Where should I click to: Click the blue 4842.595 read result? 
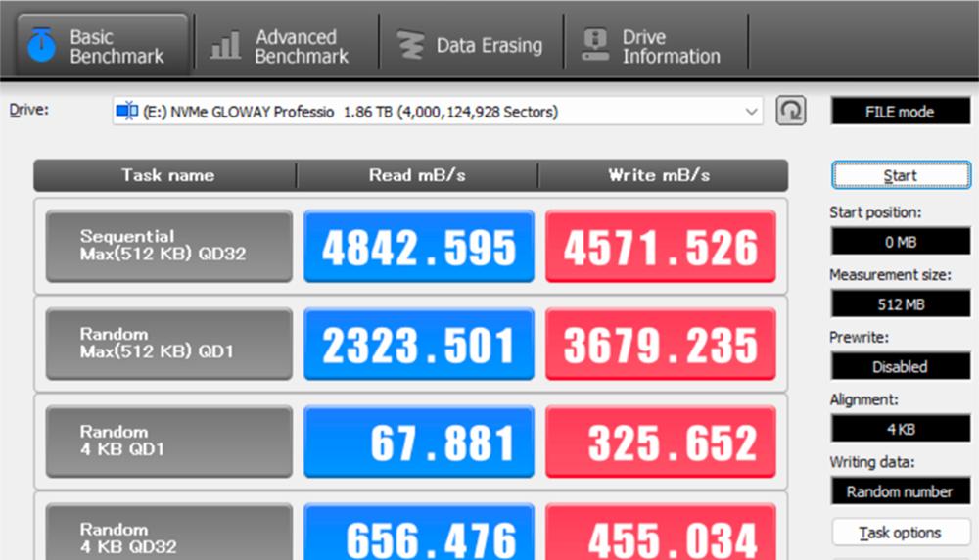coord(419,247)
